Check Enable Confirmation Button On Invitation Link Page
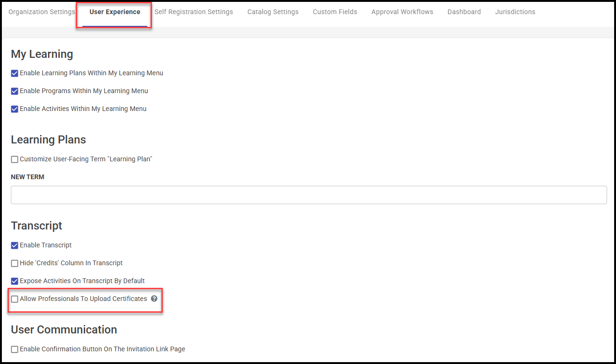The width and height of the screenshot is (616, 364). (15, 349)
